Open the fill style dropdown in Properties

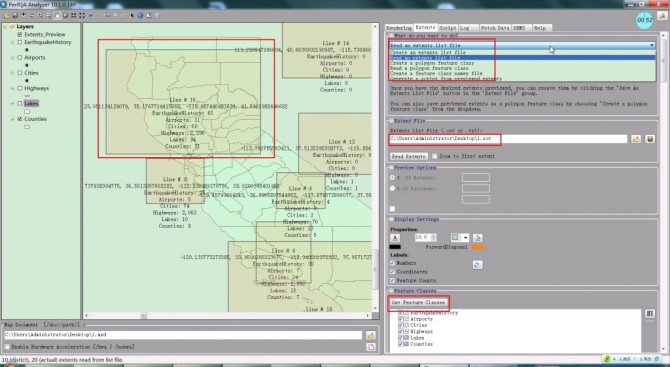pyautogui.click(x=465, y=238)
